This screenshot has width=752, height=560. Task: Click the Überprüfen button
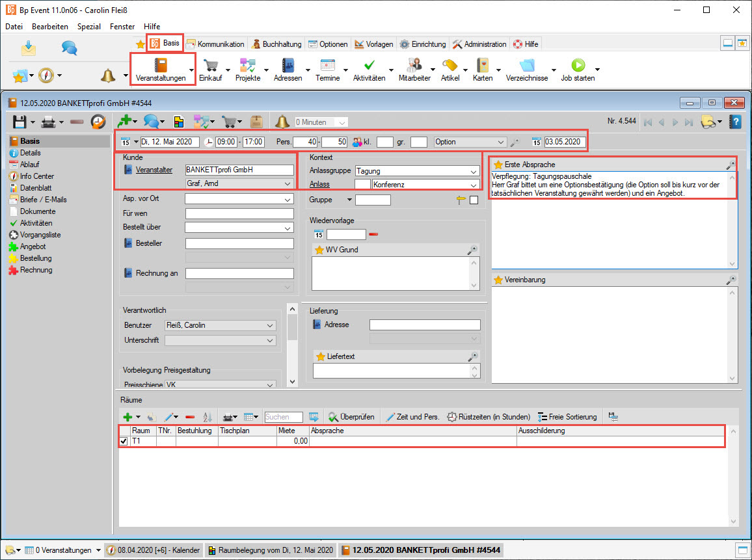click(x=352, y=417)
